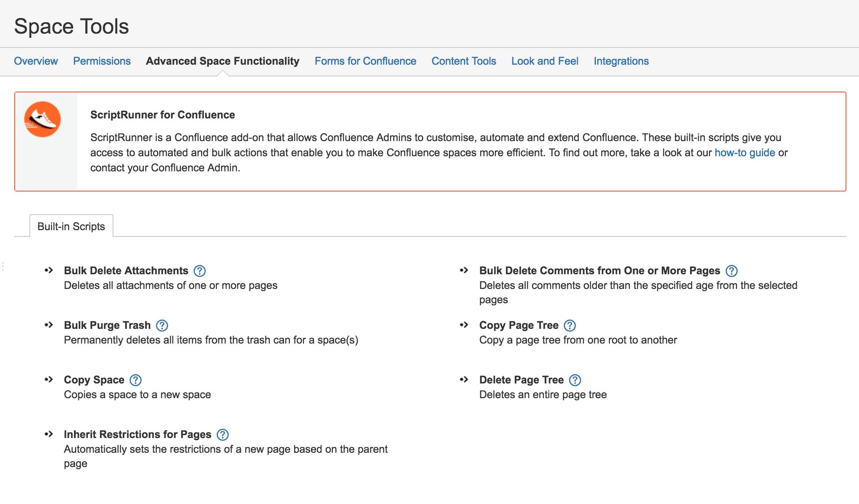Select the Look and Feel tab
Viewport: 859px width, 504px height.
(x=545, y=61)
